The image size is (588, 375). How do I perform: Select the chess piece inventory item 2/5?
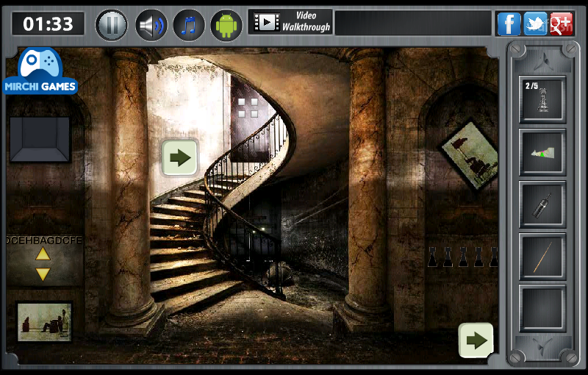tap(542, 99)
